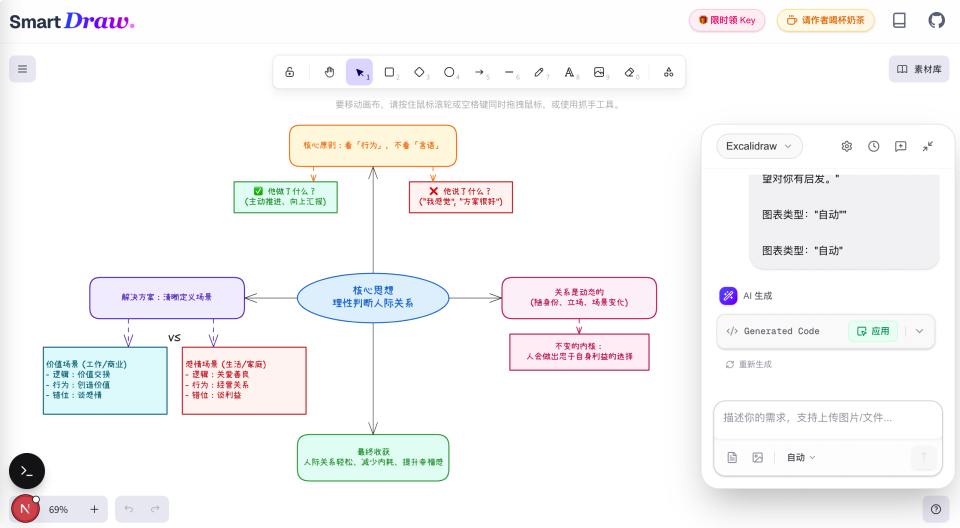Toggle the canvas lock tool
This screenshot has width=960, height=528.
click(x=290, y=72)
